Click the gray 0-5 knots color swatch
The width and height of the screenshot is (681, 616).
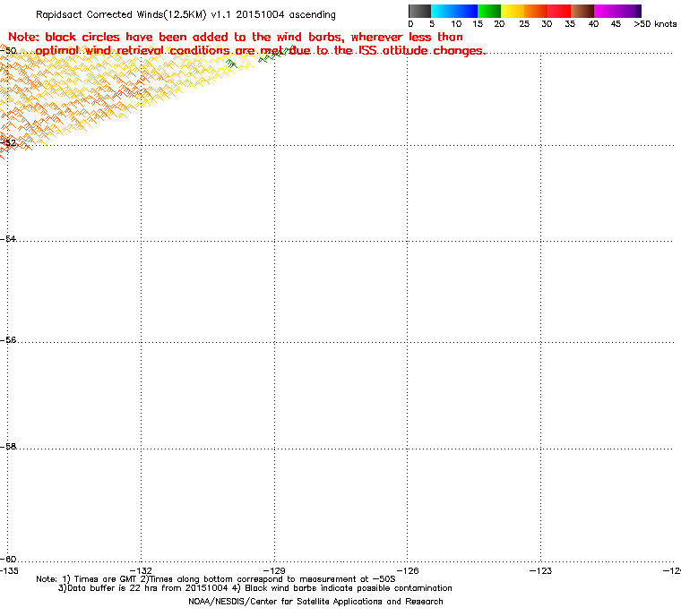click(419, 11)
